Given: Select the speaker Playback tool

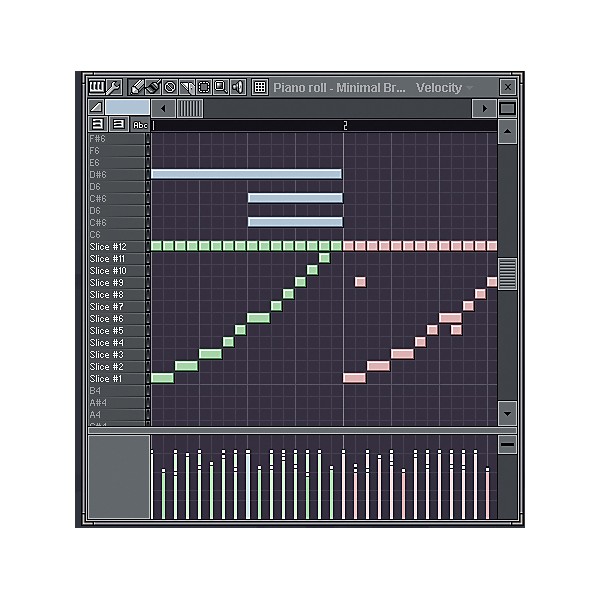Looking at the screenshot, I should (x=238, y=87).
